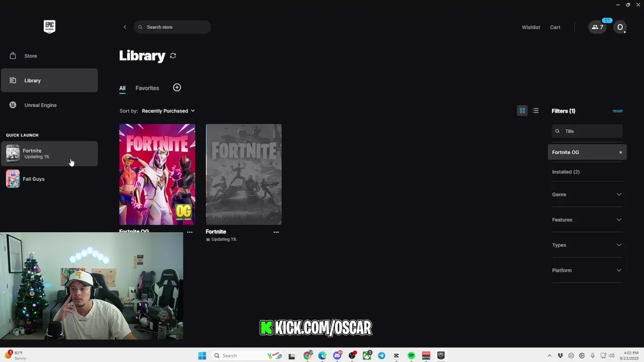Open the Wishlist link
The width and height of the screenshot is (644, 362).
pyautogui.click(x=531, y=27)
